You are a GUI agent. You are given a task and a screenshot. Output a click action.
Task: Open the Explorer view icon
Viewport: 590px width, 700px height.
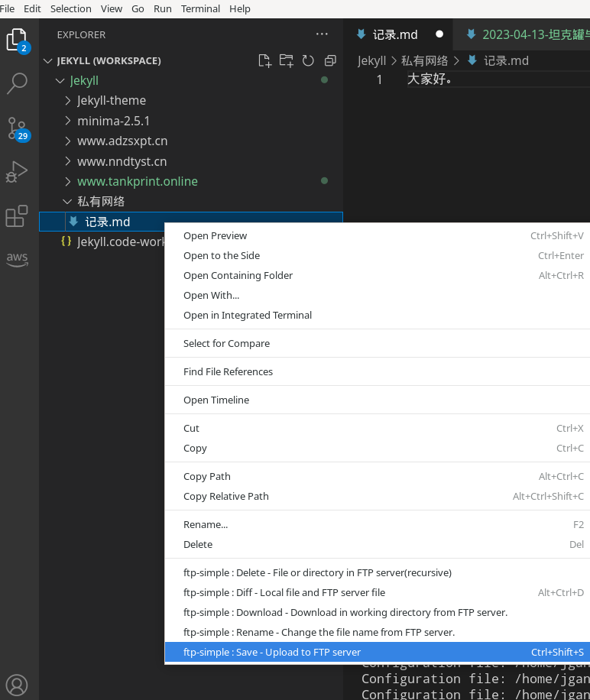point(18,41)
